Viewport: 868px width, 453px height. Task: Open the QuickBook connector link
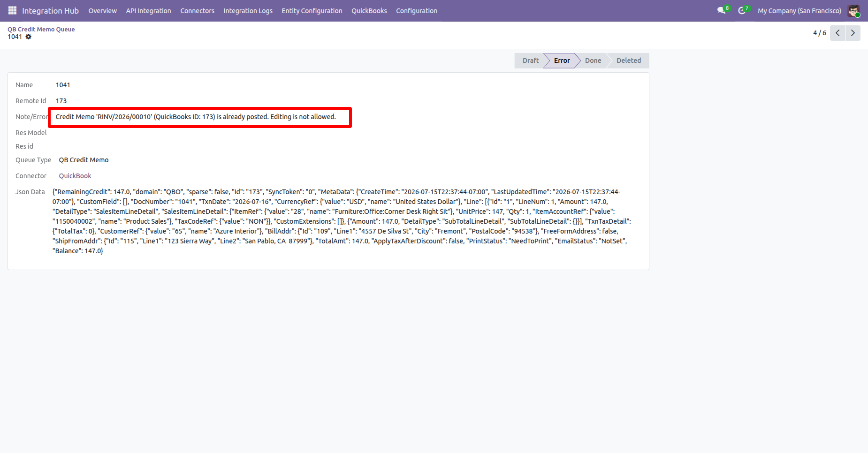point(75,176)
